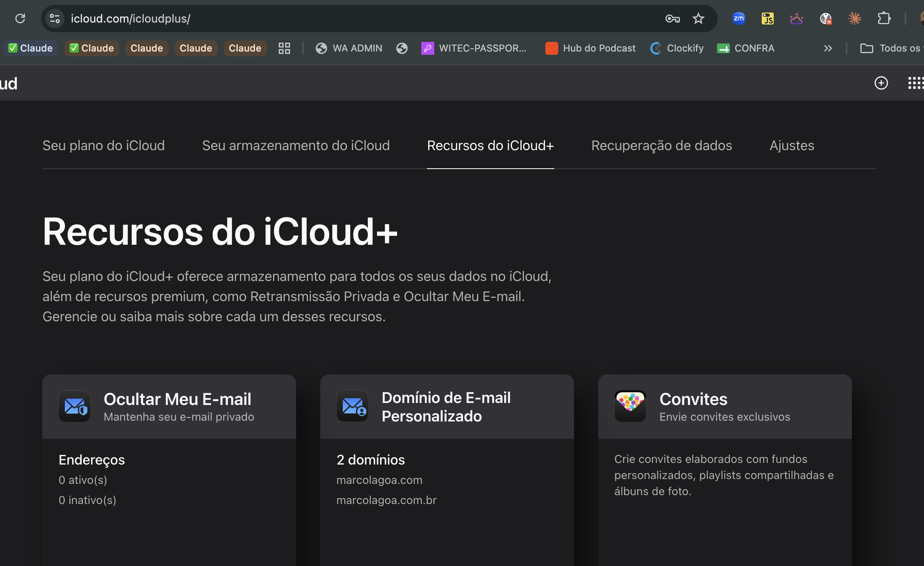
Task: Open the Todos os bookmarks folder
Action: (x=892, y=48)
